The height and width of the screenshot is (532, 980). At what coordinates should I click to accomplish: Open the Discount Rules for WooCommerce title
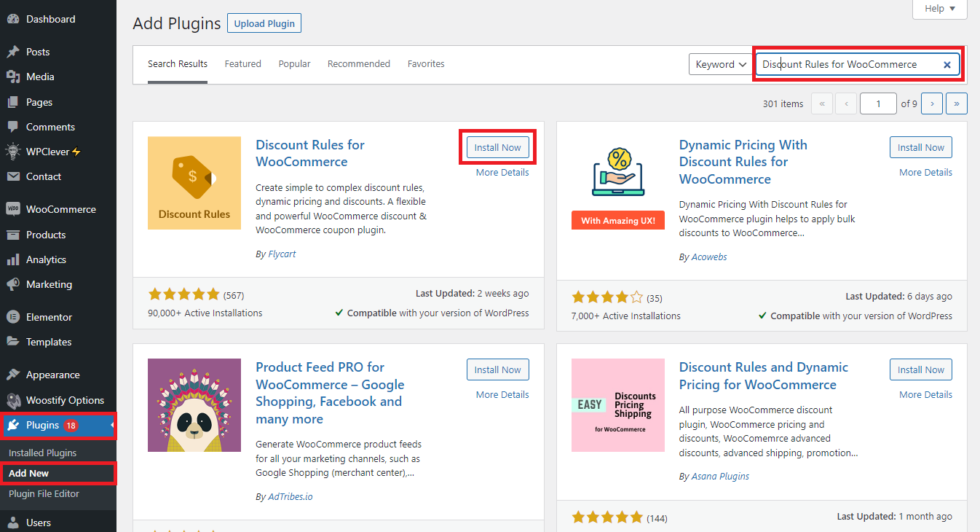310,153
